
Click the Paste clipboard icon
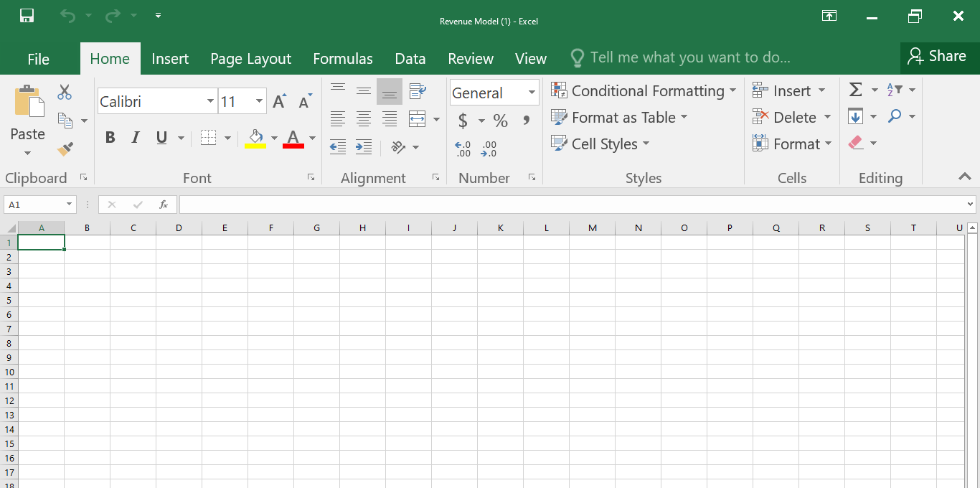pos(29,102)
